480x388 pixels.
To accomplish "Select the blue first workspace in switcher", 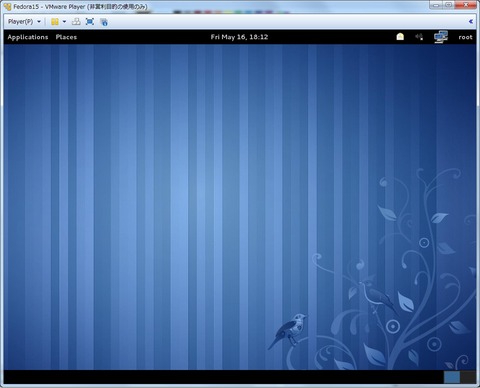I will 452,377.
